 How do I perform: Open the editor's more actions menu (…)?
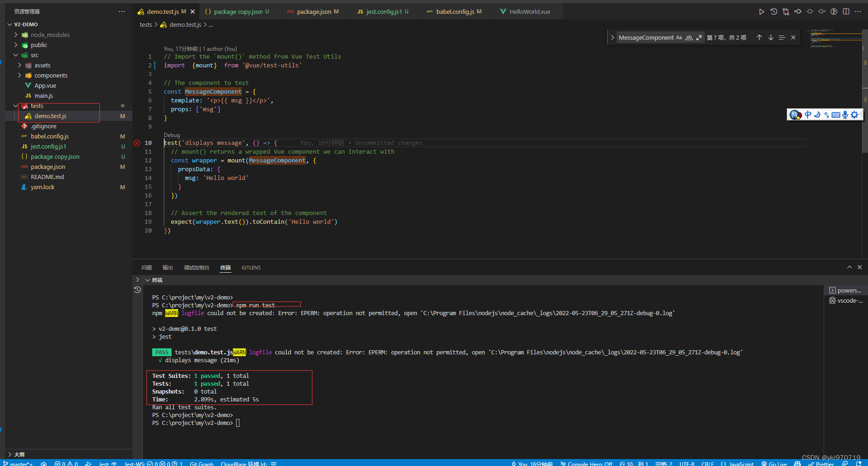click(x=858, y=12)
